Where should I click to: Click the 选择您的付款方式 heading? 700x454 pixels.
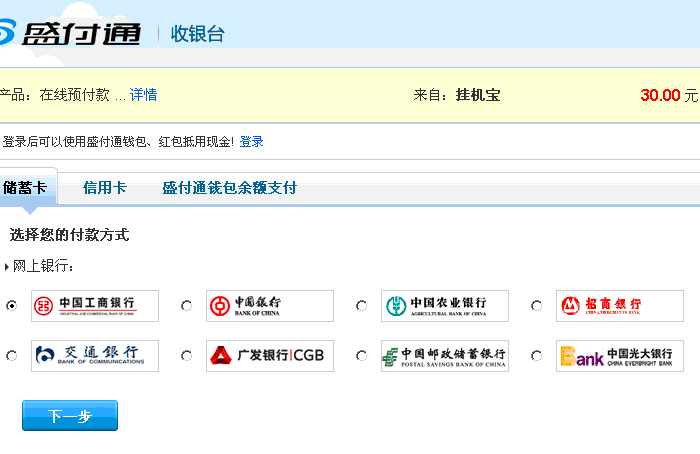pos(70,234)
